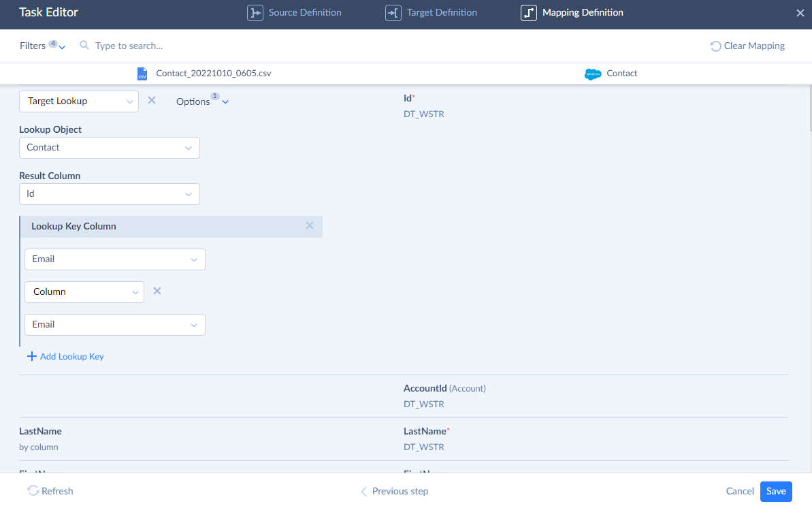The height and width of the screenshot is (508, 812).
Task: Remove Lookup Key Column with X icon
Action: (310, 226)
